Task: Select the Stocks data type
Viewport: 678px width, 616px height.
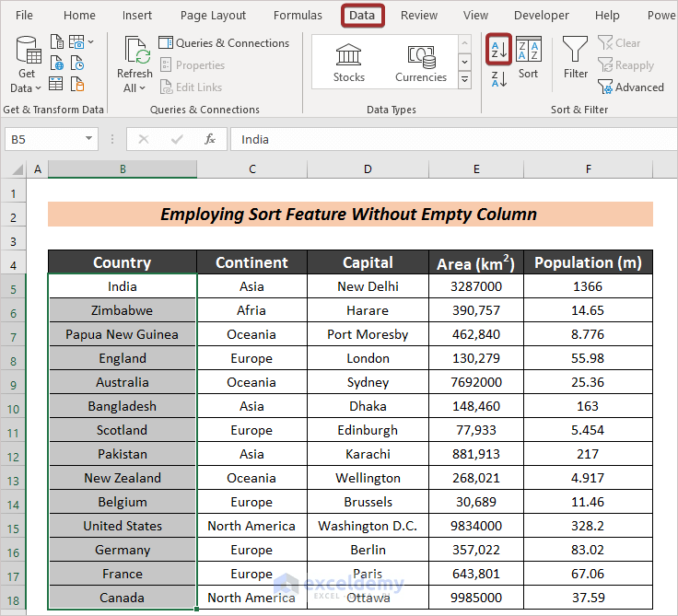Action: coord(348,64)
